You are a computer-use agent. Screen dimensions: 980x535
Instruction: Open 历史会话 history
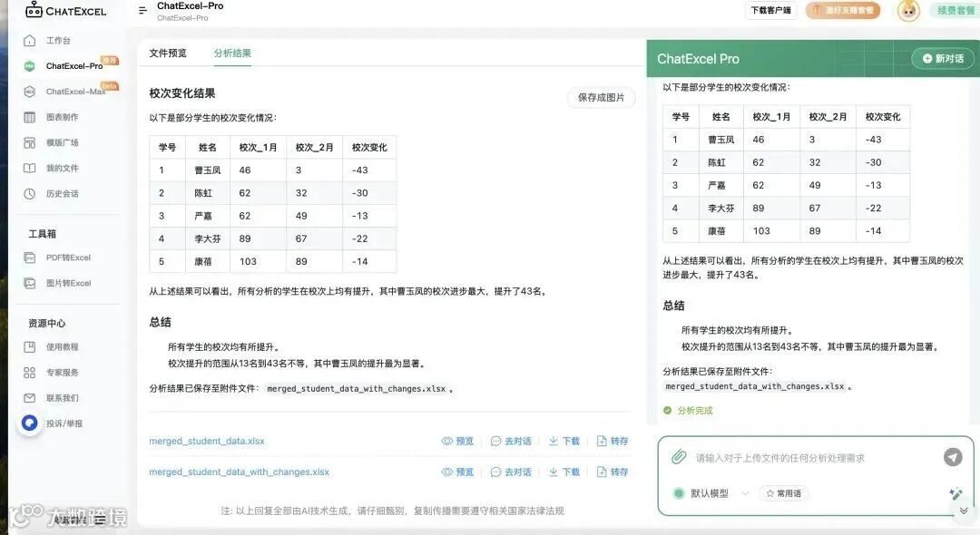[x=62, y=193]
